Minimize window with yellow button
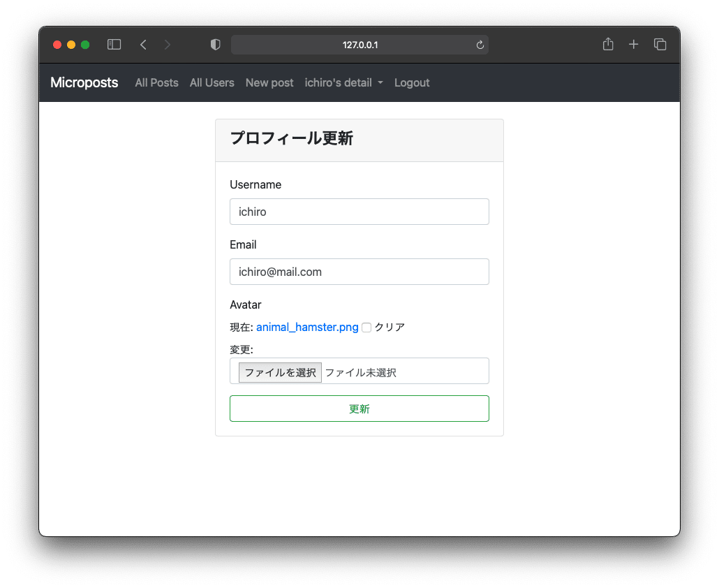719x588 pixels. coord(71,45)
